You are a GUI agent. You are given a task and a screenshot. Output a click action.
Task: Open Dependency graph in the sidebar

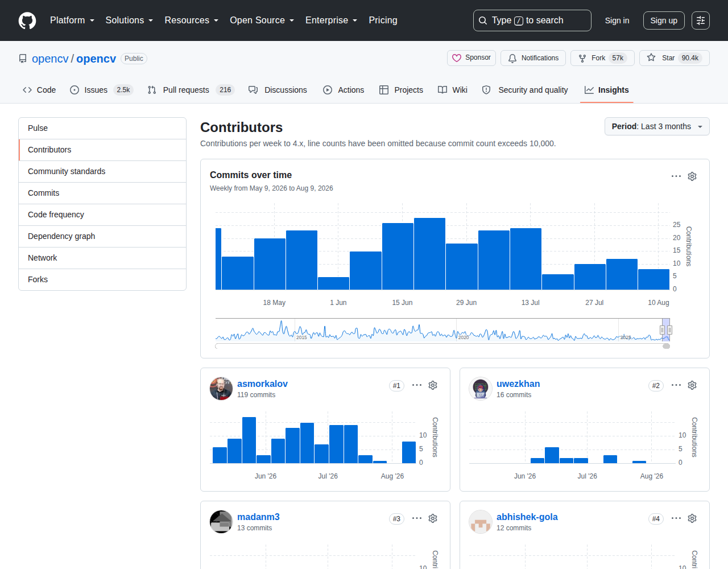102,236
